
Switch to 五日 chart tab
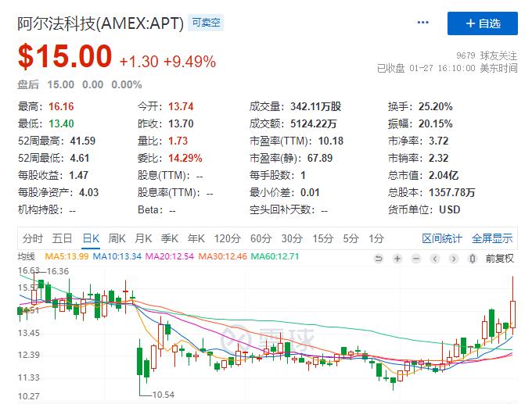[62, 238]
